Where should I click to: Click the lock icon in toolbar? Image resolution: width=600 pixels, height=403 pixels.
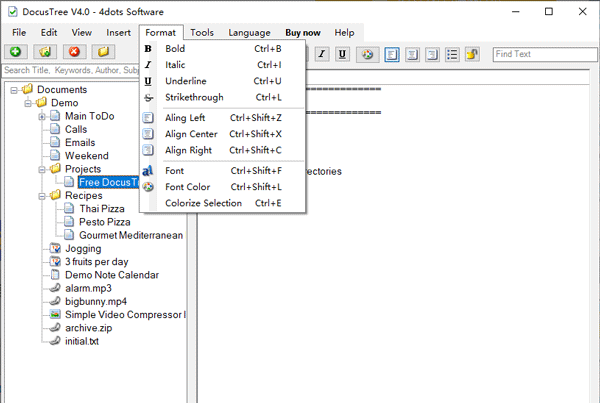click(x=472, y=54)
